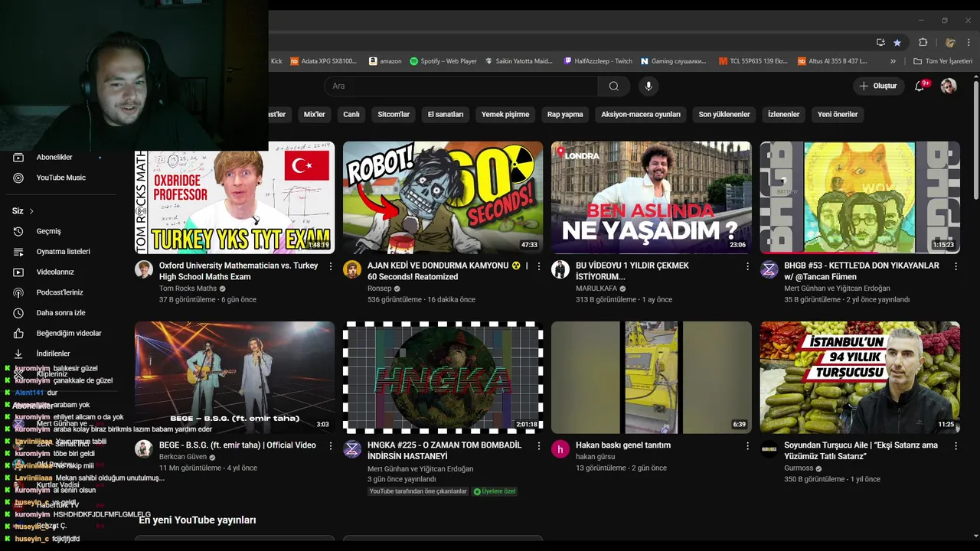Select the El sanatları filter chip
980x551 pixels.
point(446,114)
